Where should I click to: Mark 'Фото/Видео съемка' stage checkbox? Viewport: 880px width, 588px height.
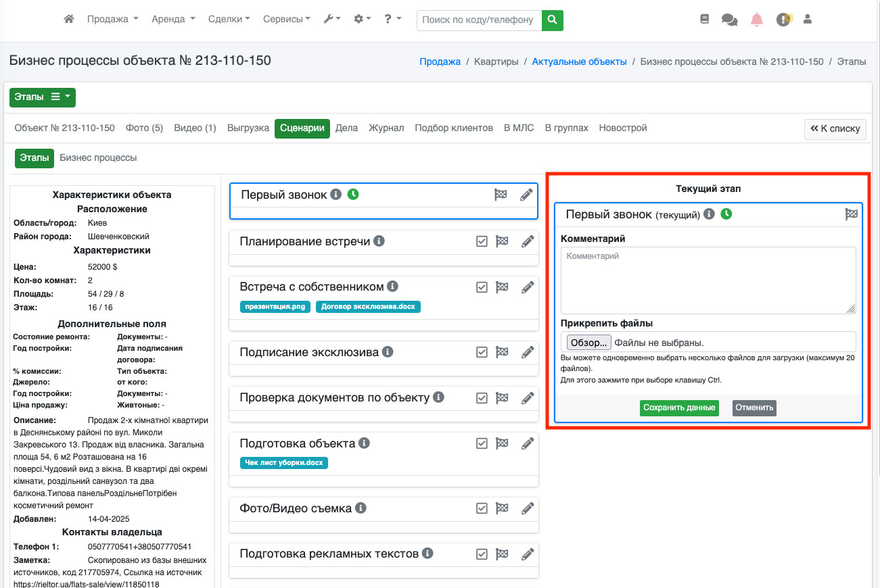482,508
